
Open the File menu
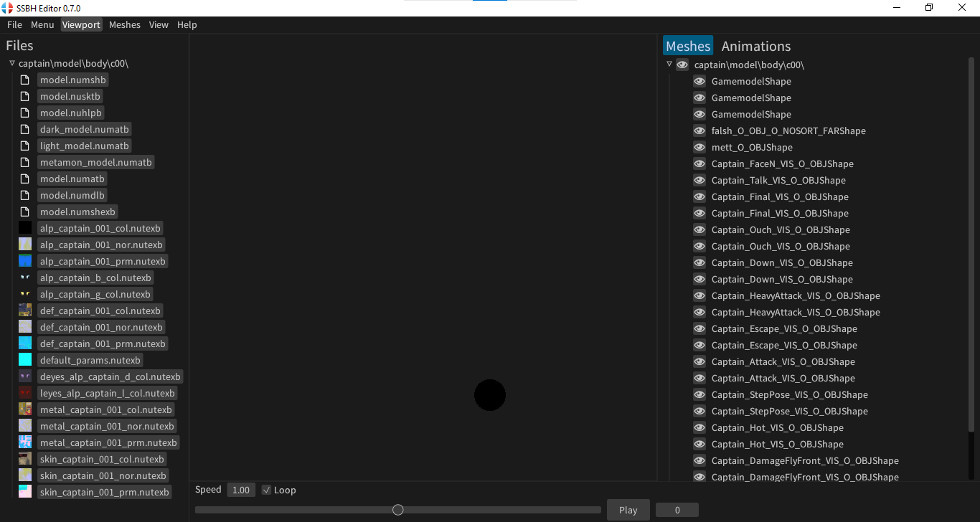click(x=14, y=24)
